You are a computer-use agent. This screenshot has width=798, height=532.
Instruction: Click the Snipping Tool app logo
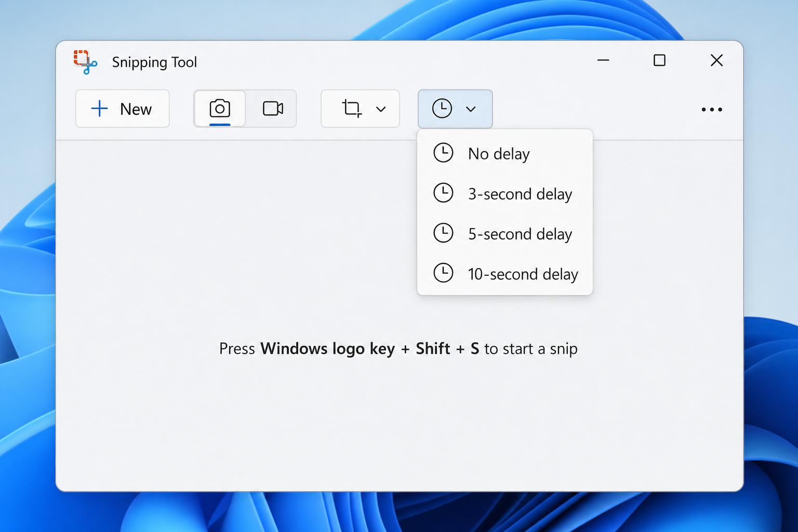[85, 62]
